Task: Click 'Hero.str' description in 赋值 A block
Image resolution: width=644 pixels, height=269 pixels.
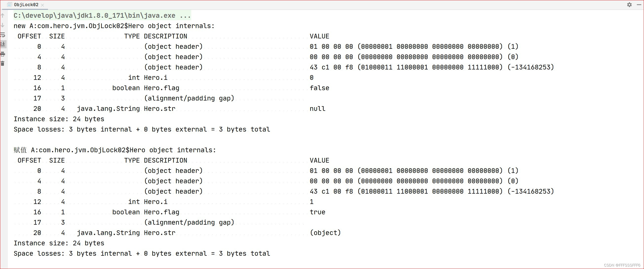Action: pyautogui.click(x=159, y=233)
